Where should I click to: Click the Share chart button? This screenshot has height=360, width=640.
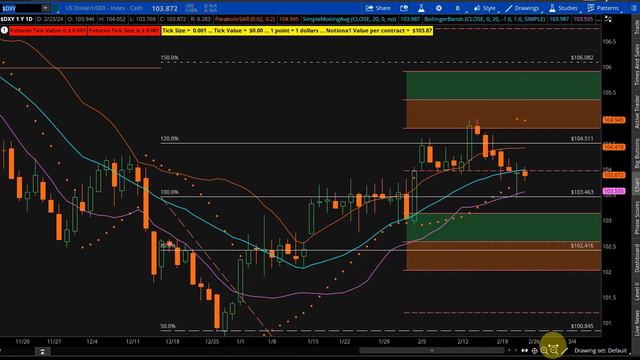pos(378,8)
